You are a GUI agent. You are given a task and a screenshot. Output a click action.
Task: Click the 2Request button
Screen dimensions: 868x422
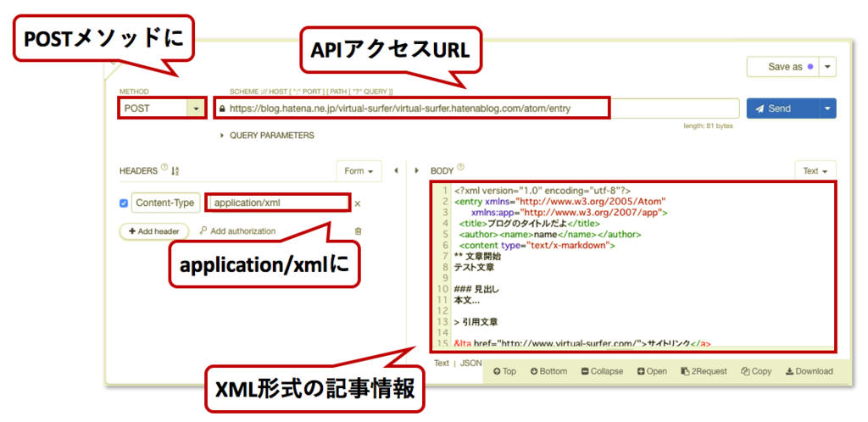point(704,371)
